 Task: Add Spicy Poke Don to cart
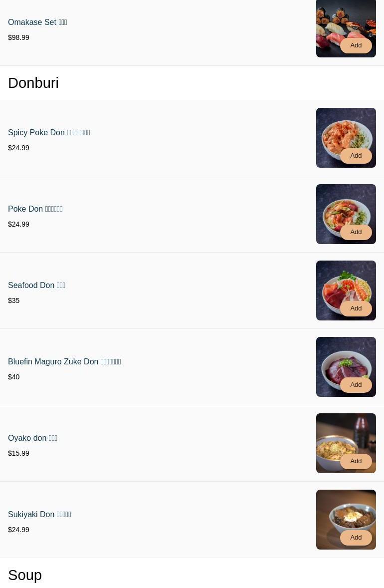pyautogui.click(x=356, y=156)
